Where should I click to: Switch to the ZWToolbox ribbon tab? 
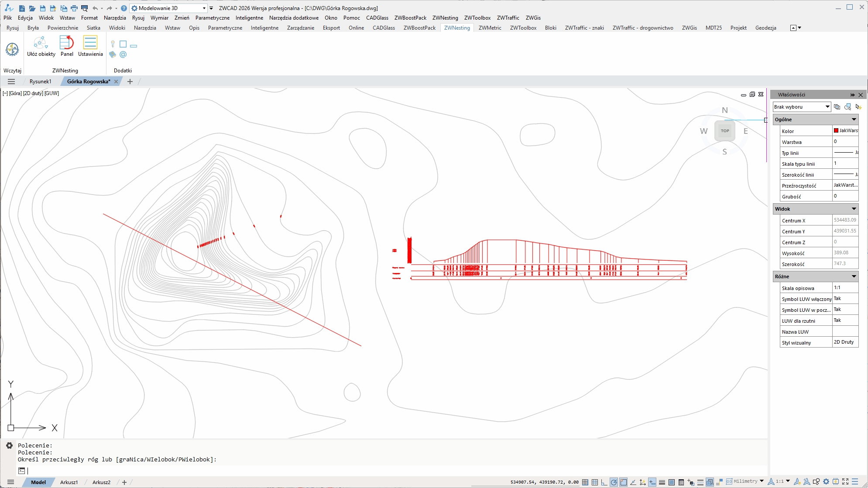click(523, 27)
